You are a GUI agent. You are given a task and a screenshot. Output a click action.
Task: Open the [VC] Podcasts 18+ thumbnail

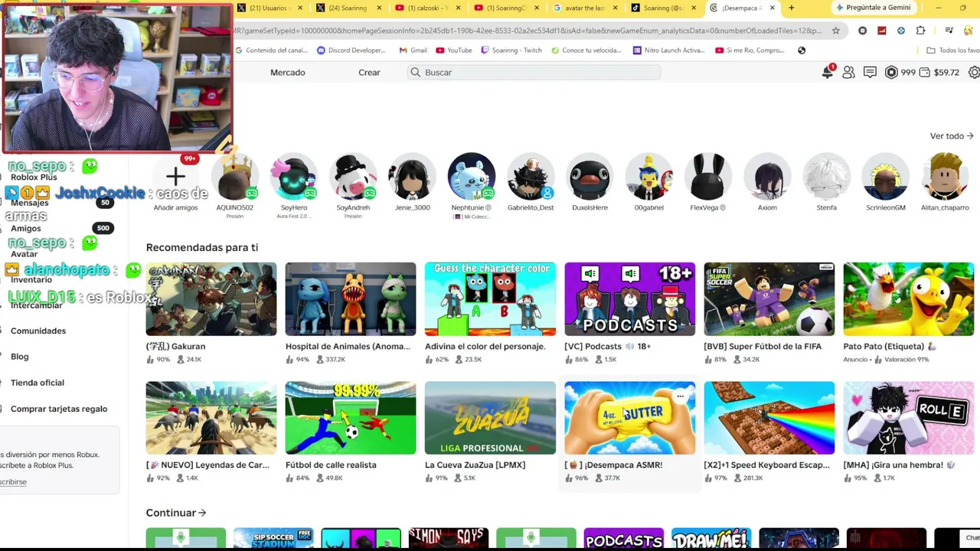(x=630, y=299)
